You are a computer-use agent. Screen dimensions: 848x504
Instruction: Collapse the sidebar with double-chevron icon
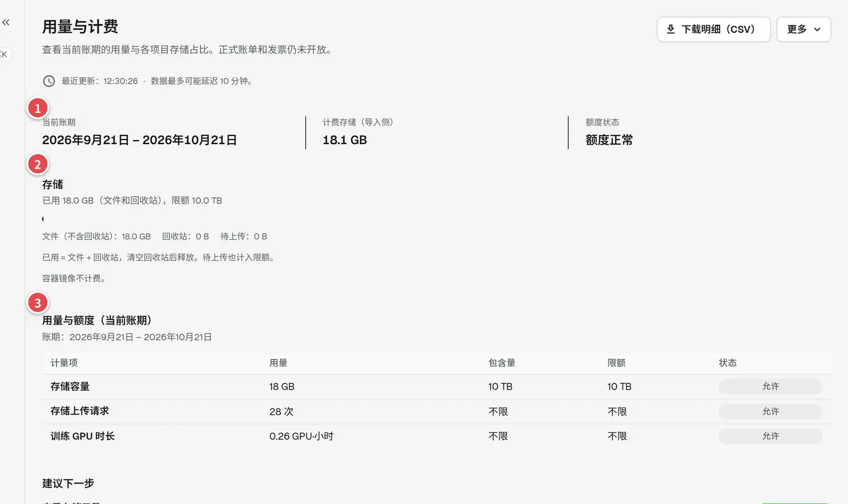click(x=6, y=22)
